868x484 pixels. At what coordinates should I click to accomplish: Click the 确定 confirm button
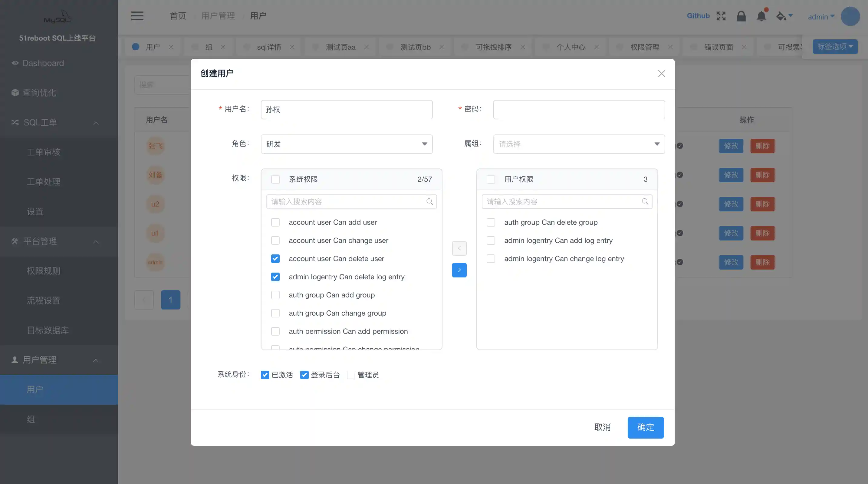(645, 427)
